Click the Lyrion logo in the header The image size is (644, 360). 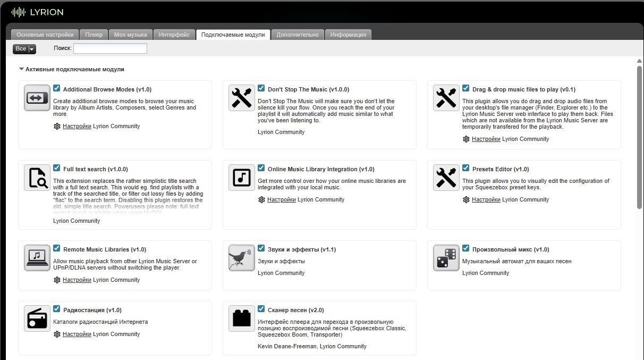[x=37, y=12]
